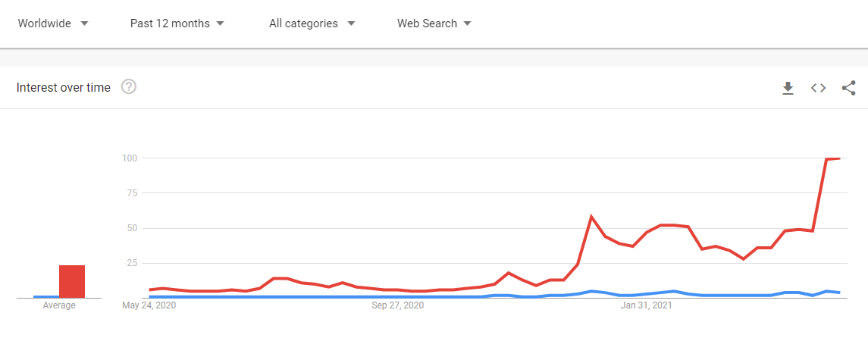Click the Worldwide dropdown arrow
This screenshot has height=363, width=868.
pyautogui.click(x=84, y=23)
